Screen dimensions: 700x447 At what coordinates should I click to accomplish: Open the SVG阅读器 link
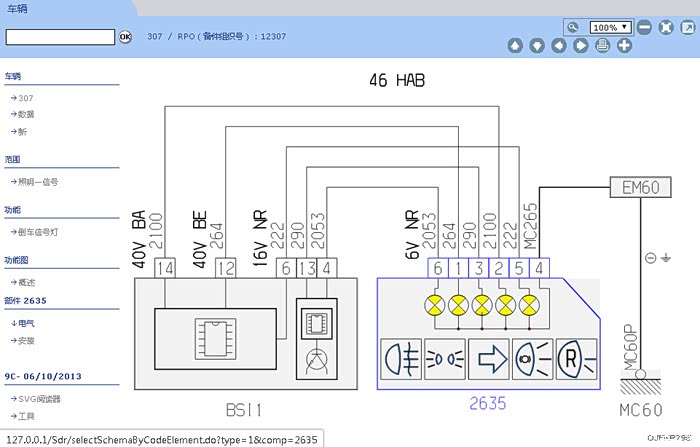[x=40, y=398]
